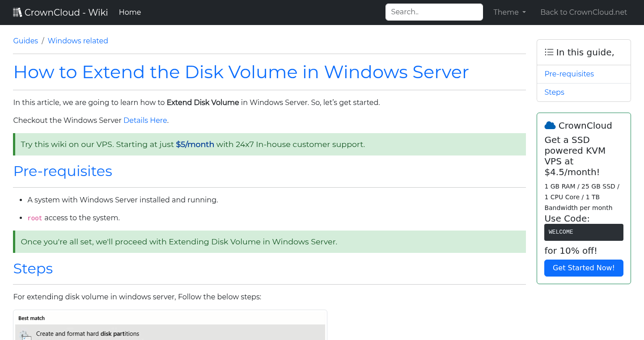Navigate via the 'Windows related' breadcrumb link
The height and width of the screenshot is (340, 644).
(x=78, y=41)
